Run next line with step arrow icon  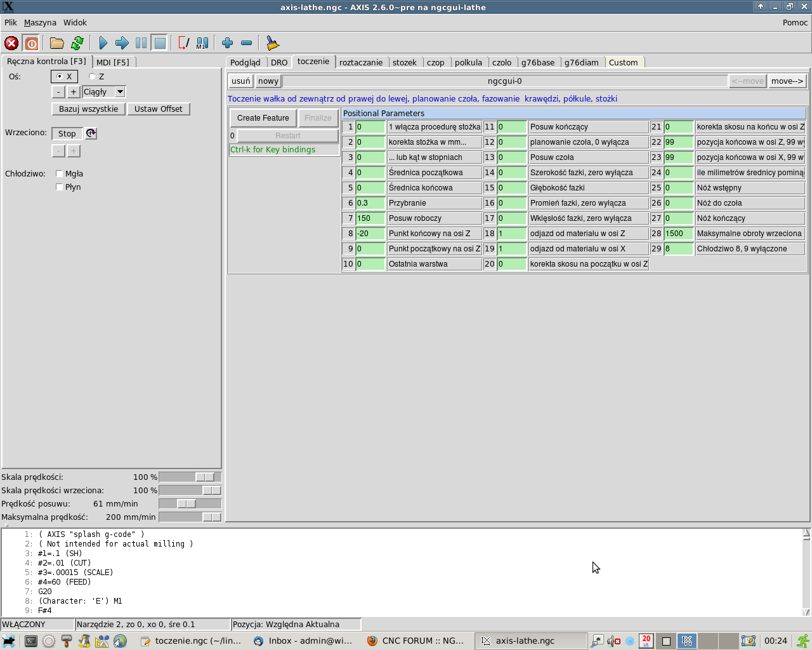(x=122, y=43)
